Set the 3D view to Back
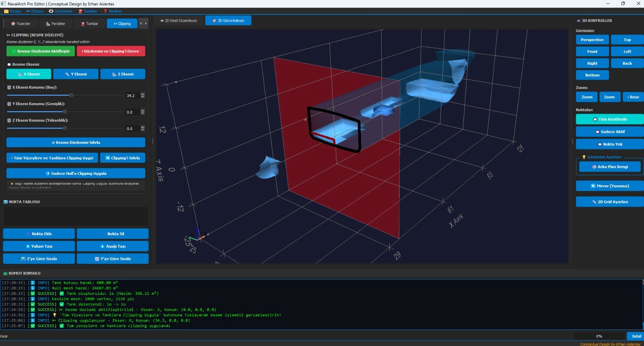Screen dimensions: 644x346 (627, 63)
